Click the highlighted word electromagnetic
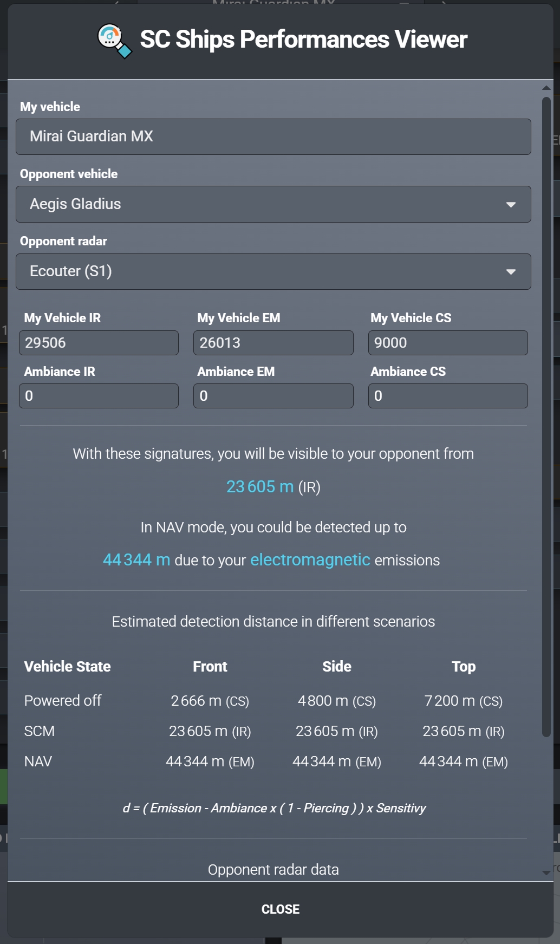Screen dimensions: 560x944 click(310, 559)
